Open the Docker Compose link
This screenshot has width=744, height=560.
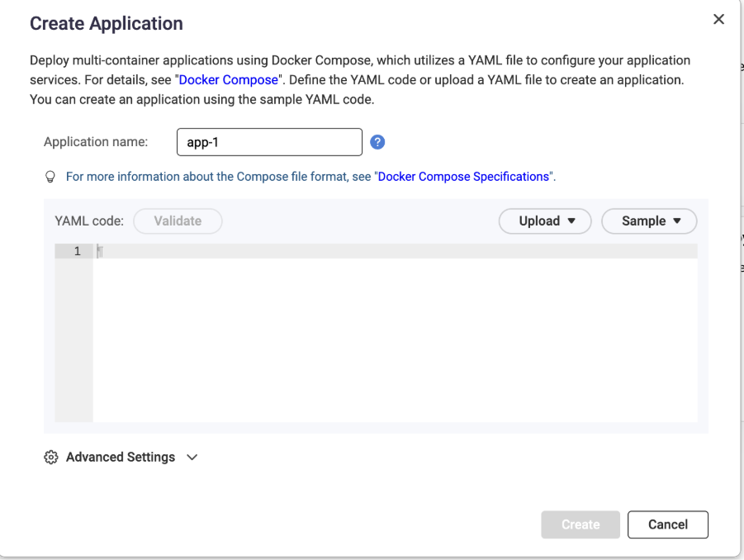[x=228, y=80]
